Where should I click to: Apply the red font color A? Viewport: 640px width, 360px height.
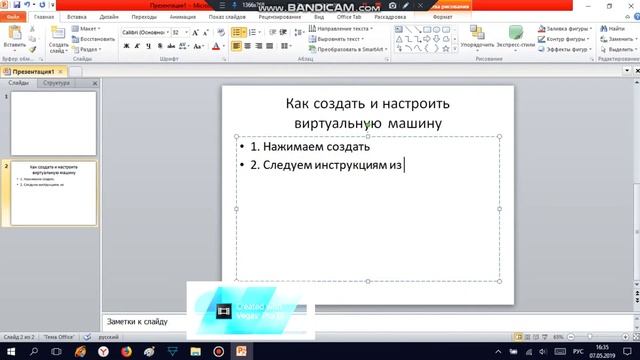[216, 47]
